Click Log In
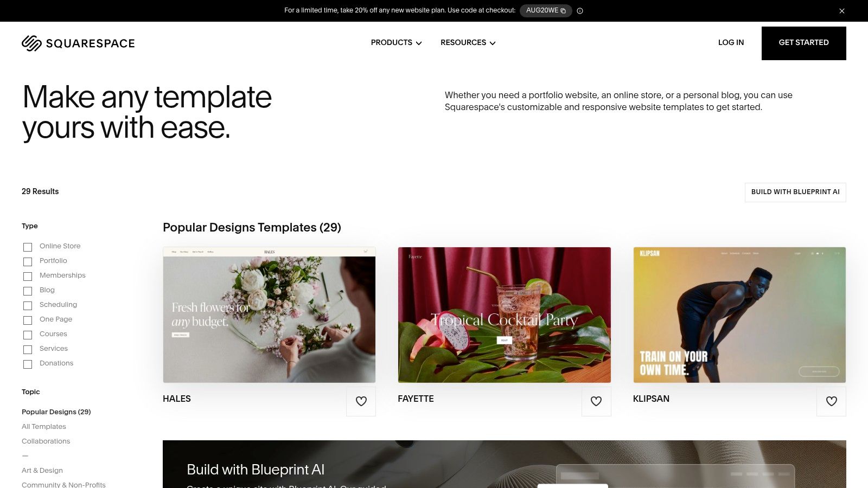 tap(731, 42)
